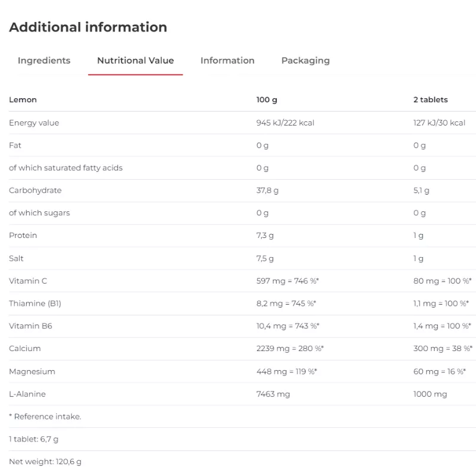Select the Net weight 120,6 g text
Screen dimensions: 476x476
click(x=45, y=462)
